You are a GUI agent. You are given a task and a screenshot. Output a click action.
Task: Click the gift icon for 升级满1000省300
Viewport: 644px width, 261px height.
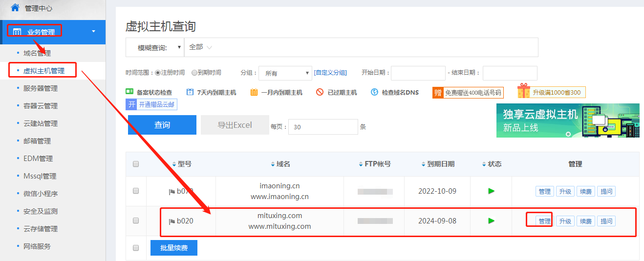coord(524,91)
